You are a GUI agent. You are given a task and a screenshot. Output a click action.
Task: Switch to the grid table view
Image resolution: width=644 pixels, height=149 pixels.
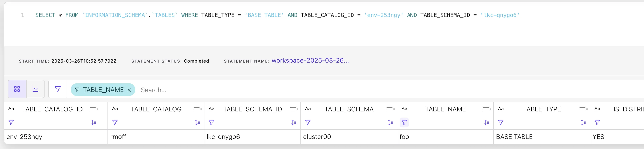[x=17, y=89]
